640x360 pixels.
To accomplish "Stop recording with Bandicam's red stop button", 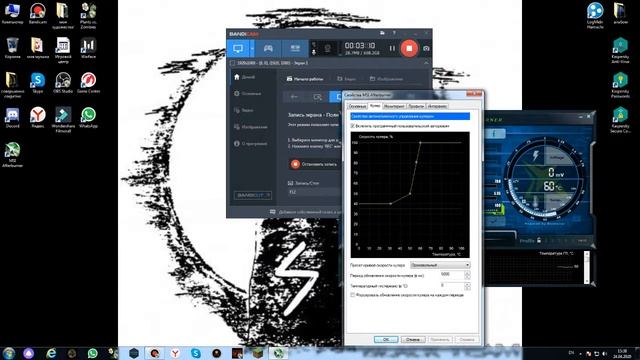I will 409,48.
